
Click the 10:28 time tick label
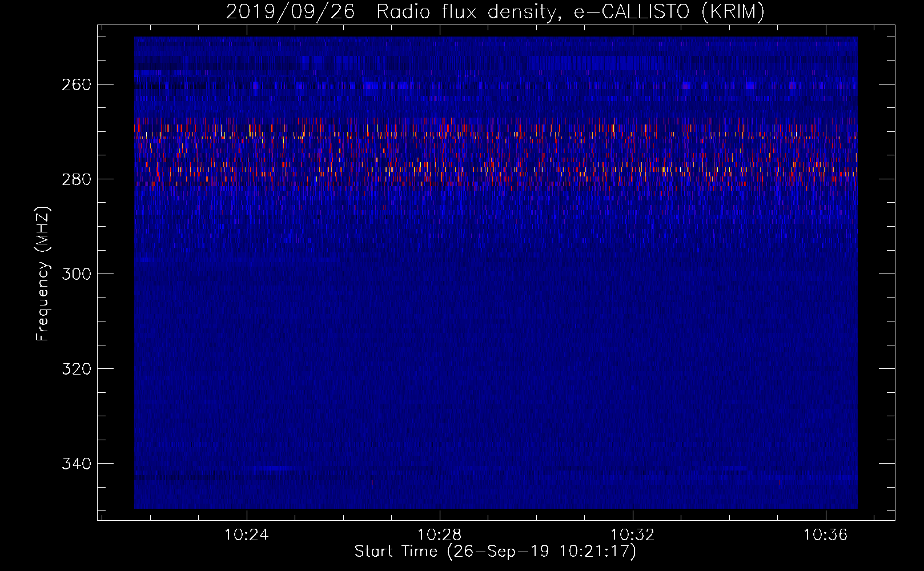pyautogui.click(x=439, y=535)
